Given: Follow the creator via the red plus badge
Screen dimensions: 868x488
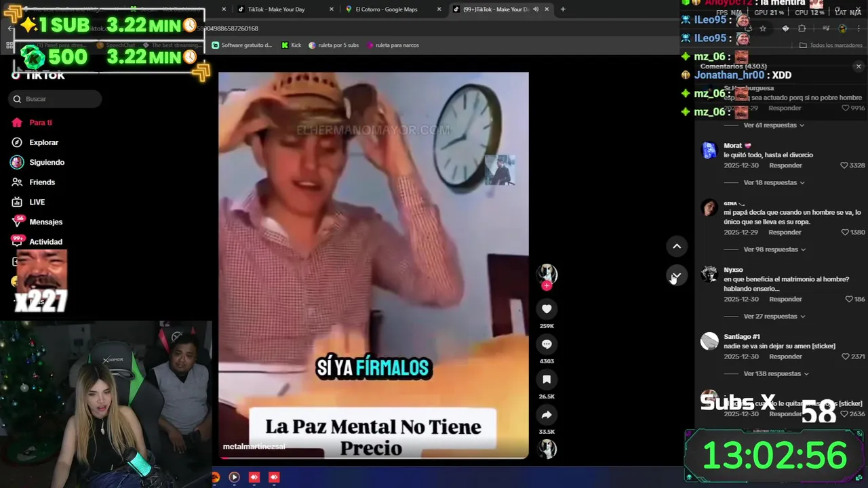Looking at the screenshot, I should pyautogui.click(x=547, y=285).
